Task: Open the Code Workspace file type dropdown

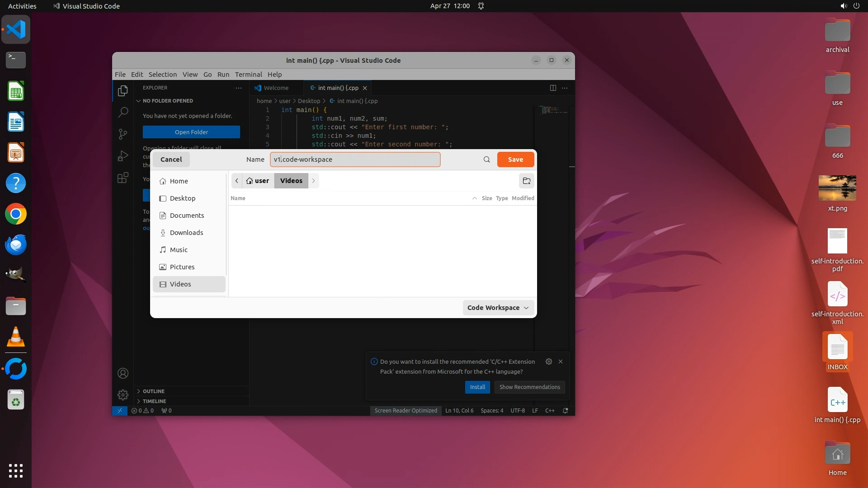Action: pos(498,308)
